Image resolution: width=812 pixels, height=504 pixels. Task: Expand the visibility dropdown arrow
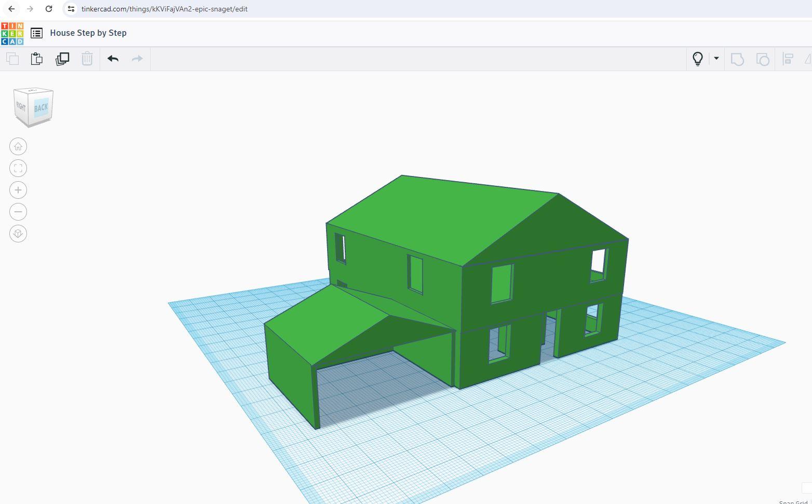pos(716,58)
